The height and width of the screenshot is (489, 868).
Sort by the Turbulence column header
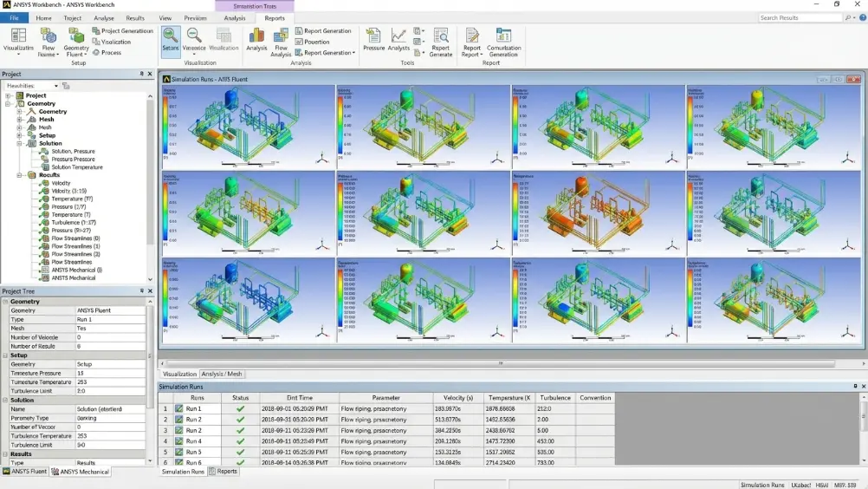point(555,398)
